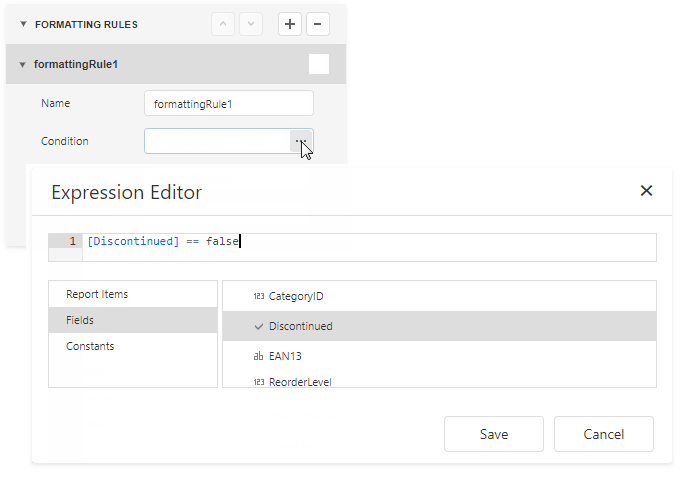Screen dimensions: 685x479
Task: Toggle the formattingRule1 square checkbox
Action: point(318,64)
